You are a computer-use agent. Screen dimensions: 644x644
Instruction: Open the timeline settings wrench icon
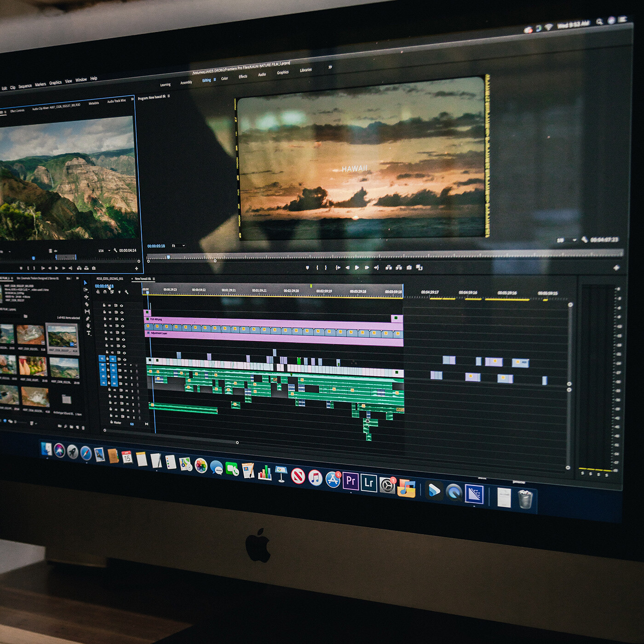click(x=127, y=293)
